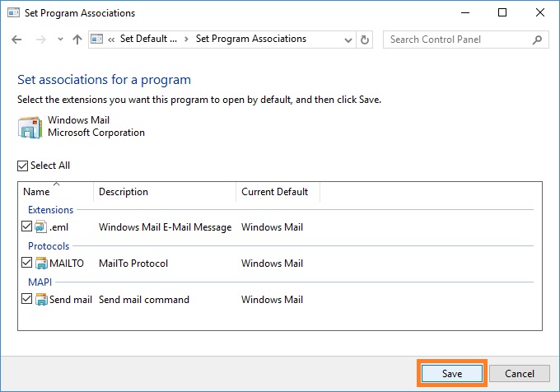This screenshot has width=560, height=392.
Task: Expand the address bar history dropdown
Action: [348, 40]
